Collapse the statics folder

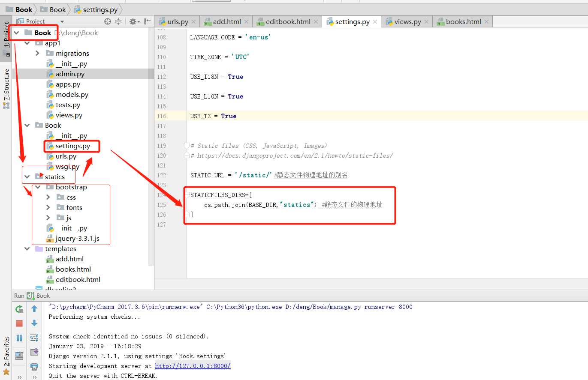point(27,177)
